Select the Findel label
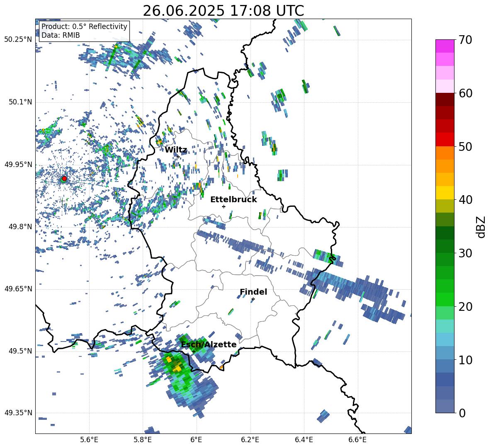This screenshot has width=491, height=448. (x=253, y=292)
